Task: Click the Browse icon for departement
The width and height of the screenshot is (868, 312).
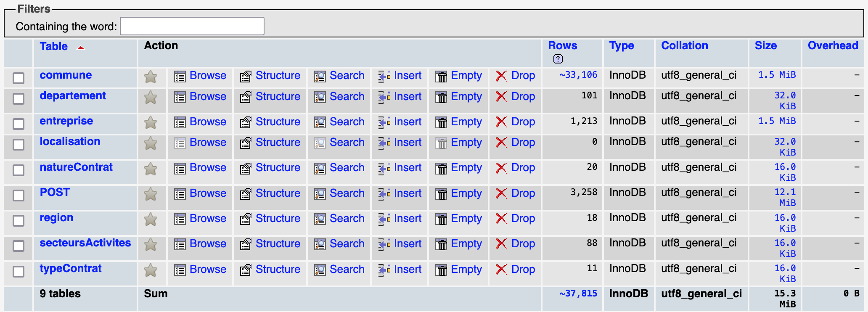Action: point(180,98)
